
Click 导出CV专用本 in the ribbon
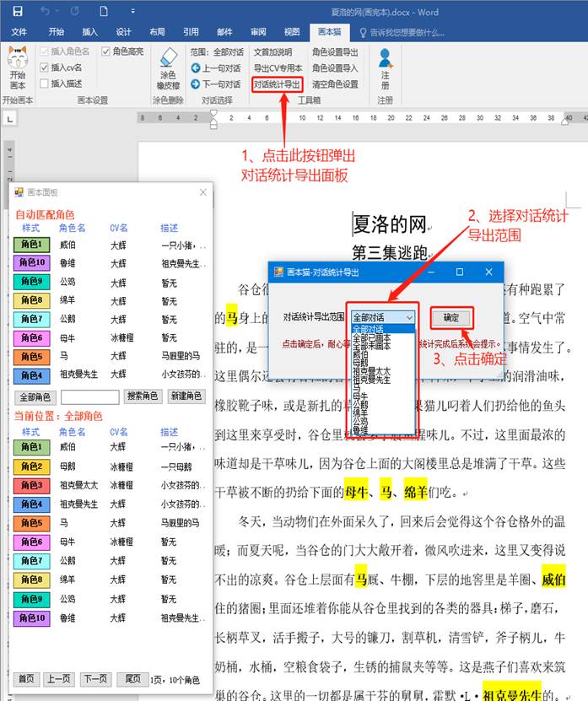coord(278,68)
